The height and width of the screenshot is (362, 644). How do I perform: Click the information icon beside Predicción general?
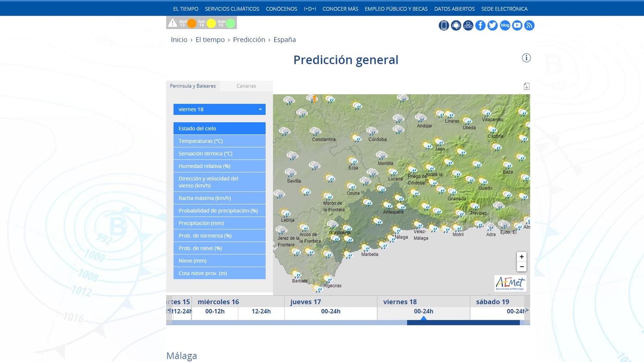[x=526, y=58]
